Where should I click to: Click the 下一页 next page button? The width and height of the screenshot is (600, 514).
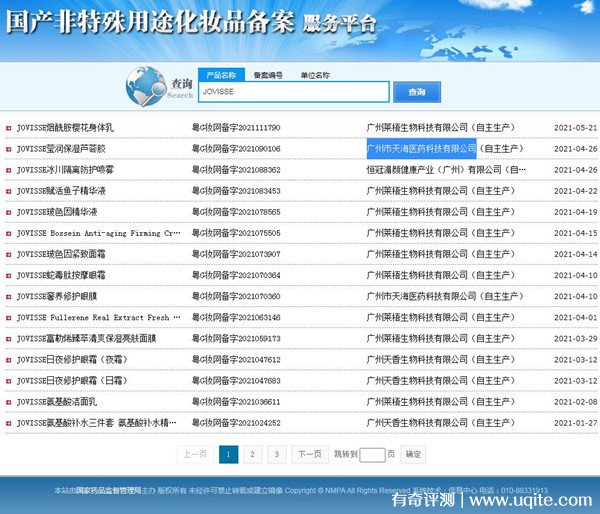tap(310, 454)
